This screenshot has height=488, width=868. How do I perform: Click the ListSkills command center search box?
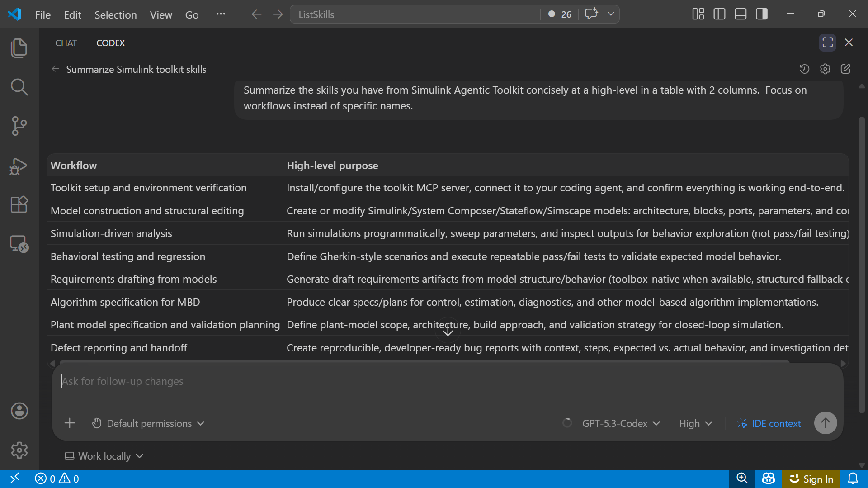click(415, 14)
